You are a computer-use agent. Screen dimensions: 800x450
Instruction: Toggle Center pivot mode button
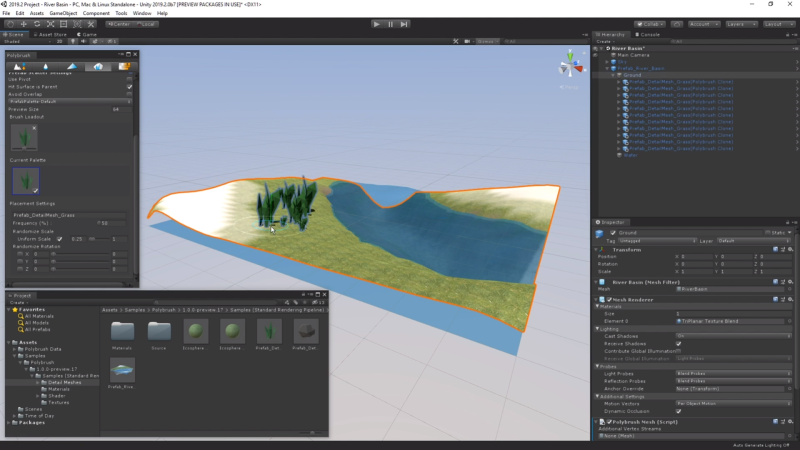pos(118,24)
